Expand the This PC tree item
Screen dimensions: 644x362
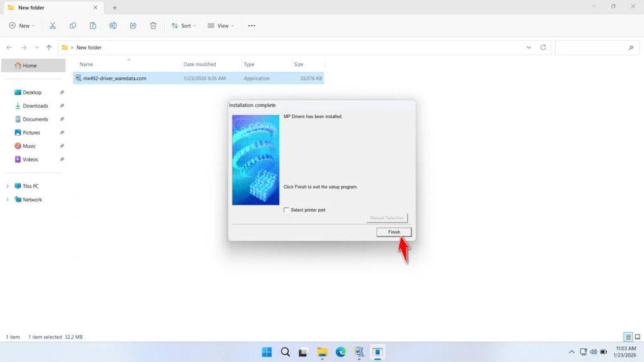[8, 186]
